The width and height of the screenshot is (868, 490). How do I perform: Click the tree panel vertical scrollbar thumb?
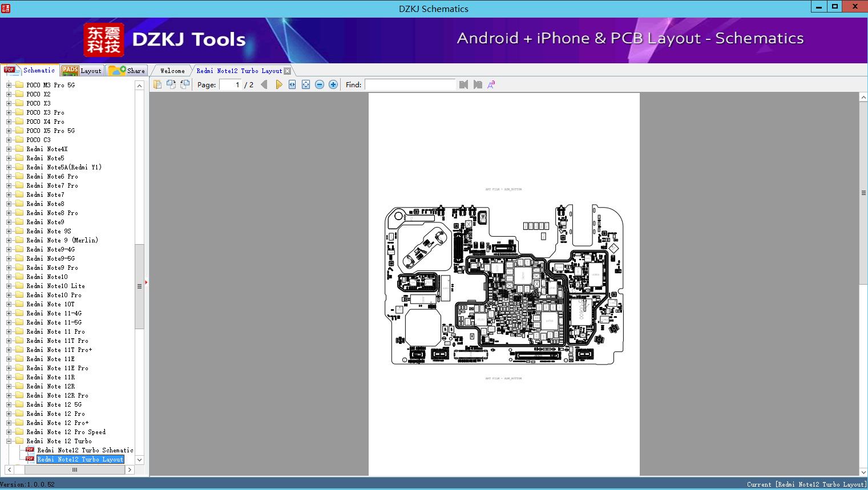139,286
